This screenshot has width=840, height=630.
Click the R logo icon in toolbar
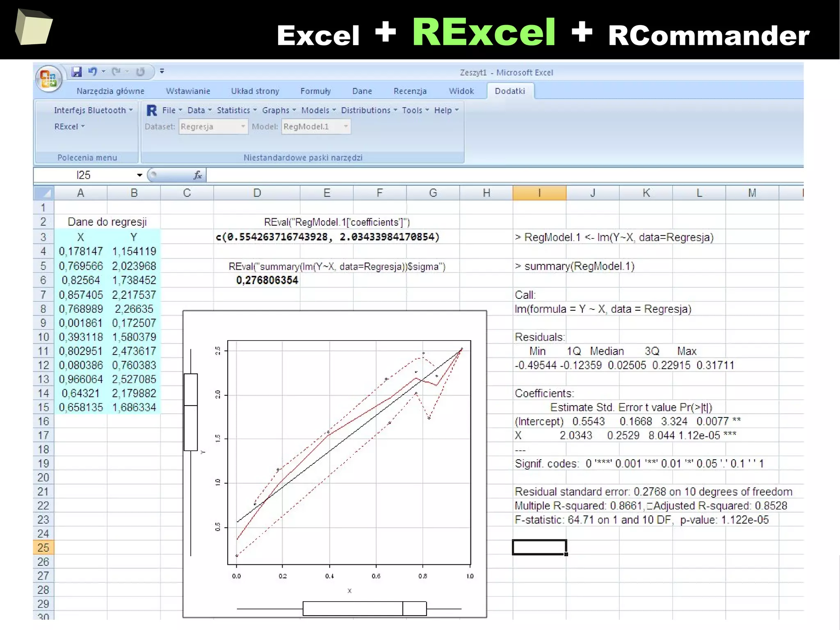point(151,110)
